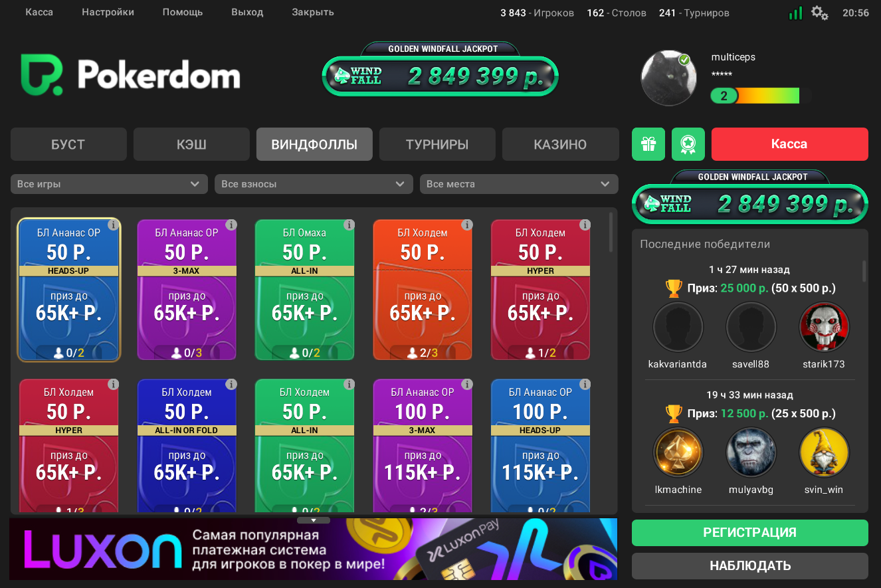Open settings via the gears icon

819,13
